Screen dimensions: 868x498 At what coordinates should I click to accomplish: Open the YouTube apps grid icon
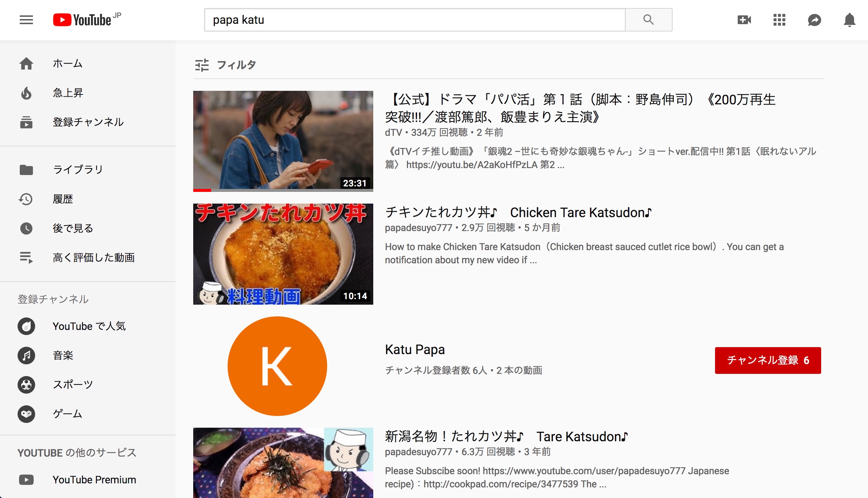tap(779, 20)
